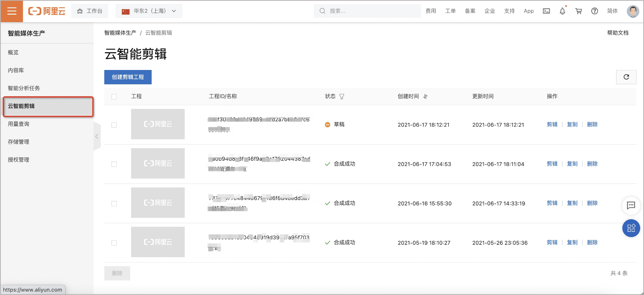Viewport: 644px width, 295px height.
Task: Click the 创建剪辑工程 button
Action: tap(128, 77)
